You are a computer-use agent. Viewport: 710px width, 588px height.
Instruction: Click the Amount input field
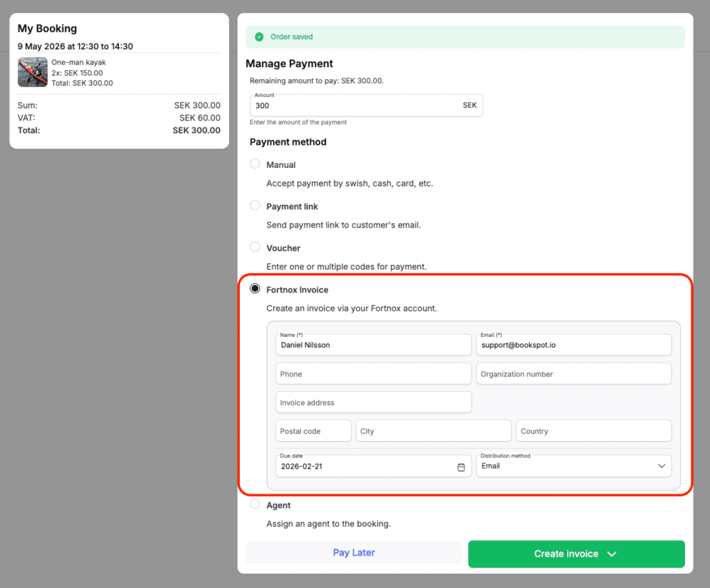tap(354, 106)
